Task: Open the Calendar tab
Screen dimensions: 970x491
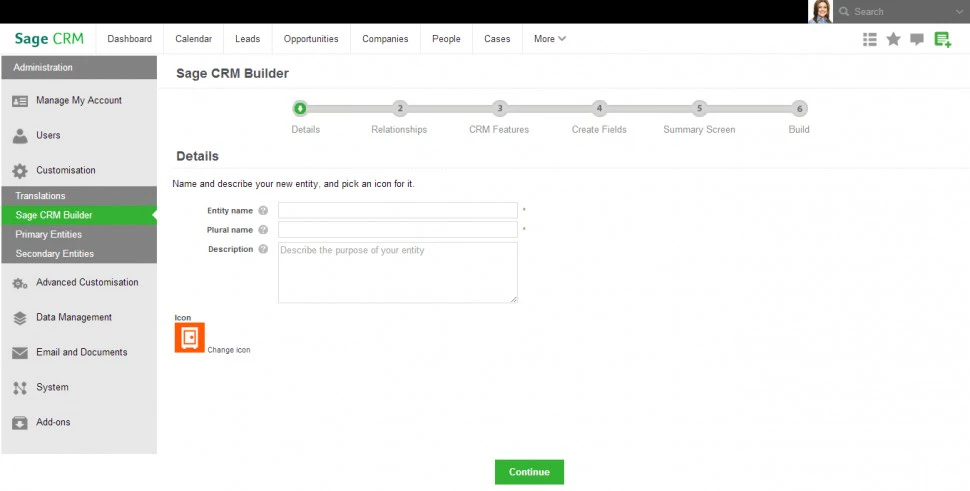Action: (194, 39)
